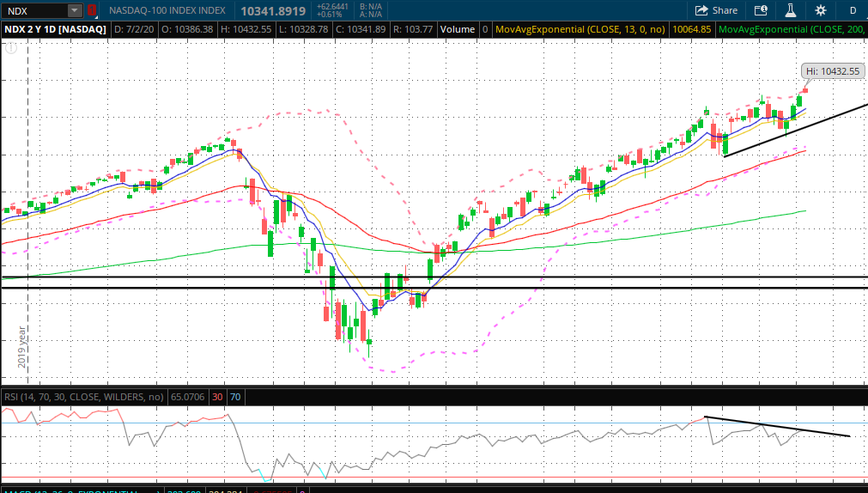Click the chart warning exclamation icon
The image size is (868, 493).
coord(11,48)
